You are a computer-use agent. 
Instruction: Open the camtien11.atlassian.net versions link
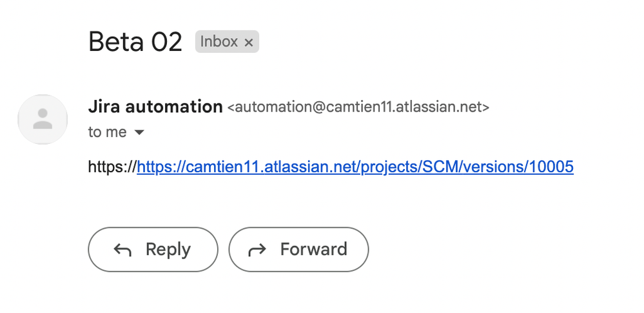click(355, 167)
